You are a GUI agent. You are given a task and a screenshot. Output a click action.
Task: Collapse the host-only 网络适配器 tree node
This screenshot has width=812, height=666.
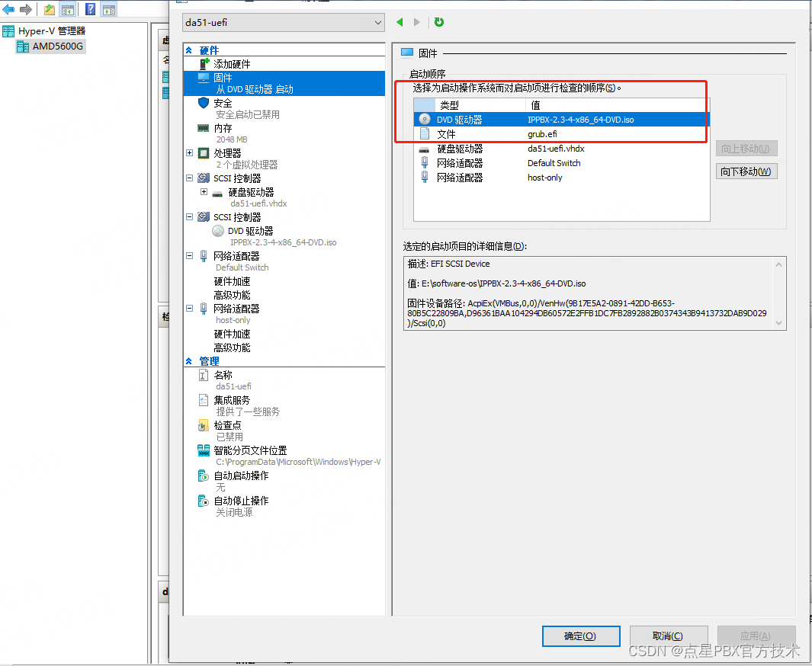click(190, 309)
